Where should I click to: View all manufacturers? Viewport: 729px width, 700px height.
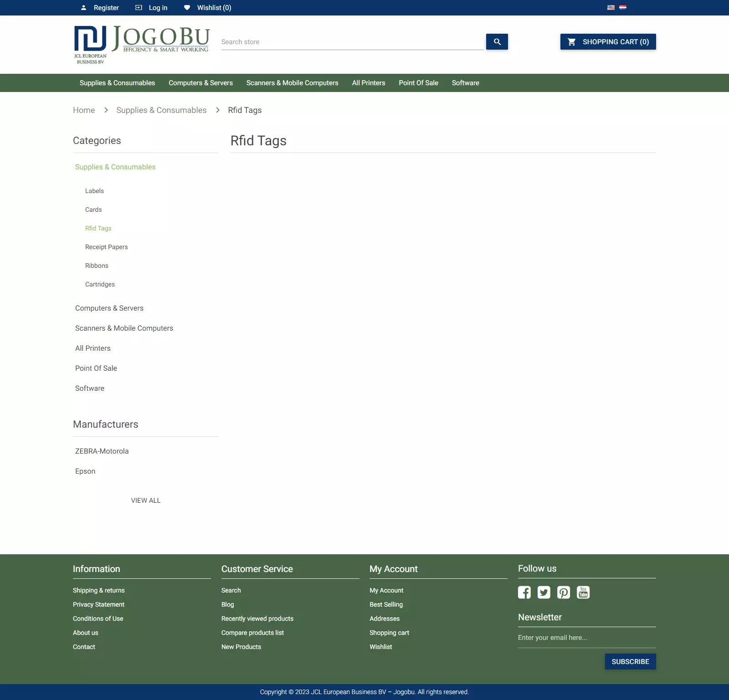coord(146,501)
